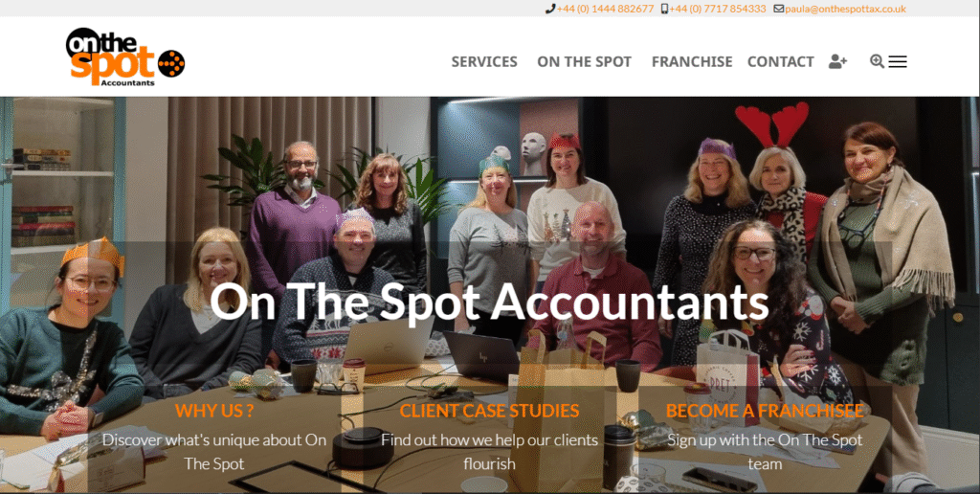Open BECOME A FRANCHISEE link
Viewport: 980px width, 494px height.
(765, 411)
